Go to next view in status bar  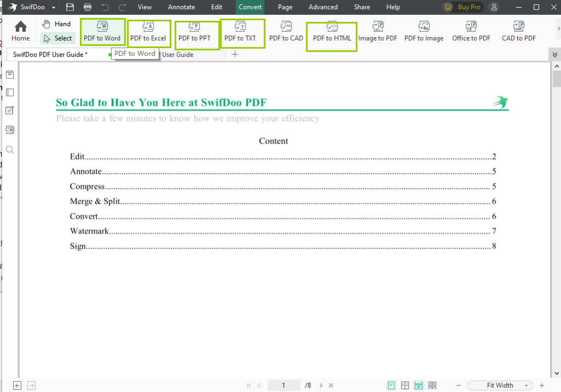click(31, 385)
